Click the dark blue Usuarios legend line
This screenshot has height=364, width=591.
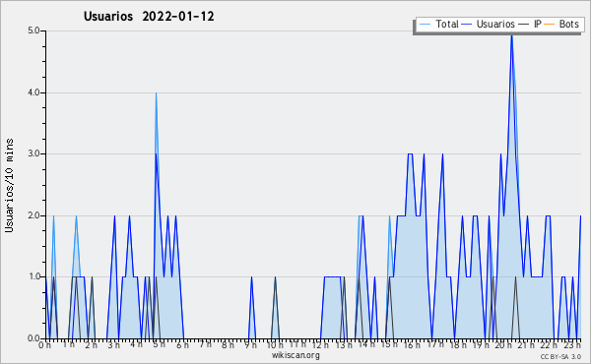[467, 25]
